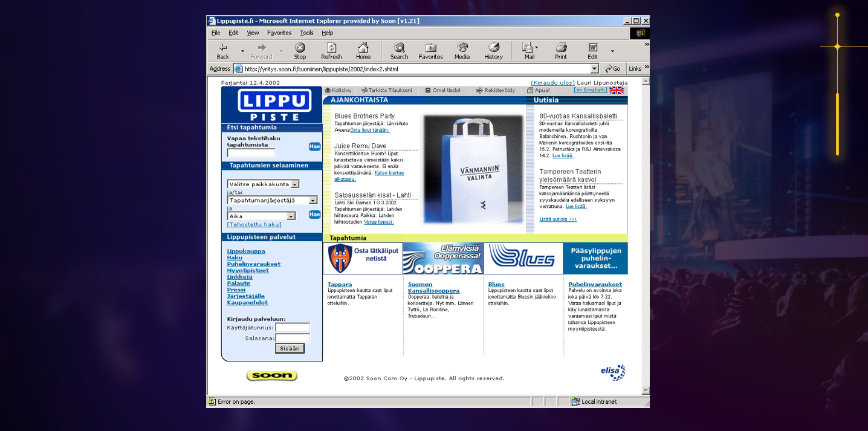
Task: Click the Ooppera banner image
Action: coord(442,258)
